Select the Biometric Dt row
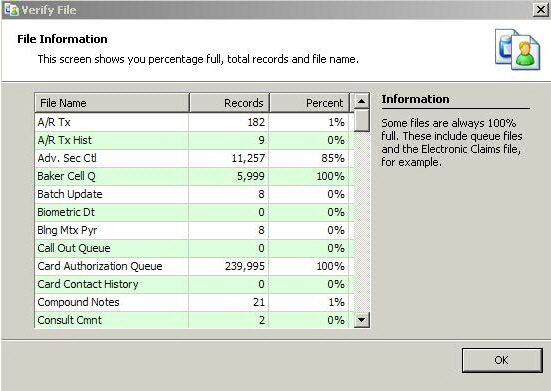The height and width of the screenshot is (391, 551). click(x=192, y=212)
